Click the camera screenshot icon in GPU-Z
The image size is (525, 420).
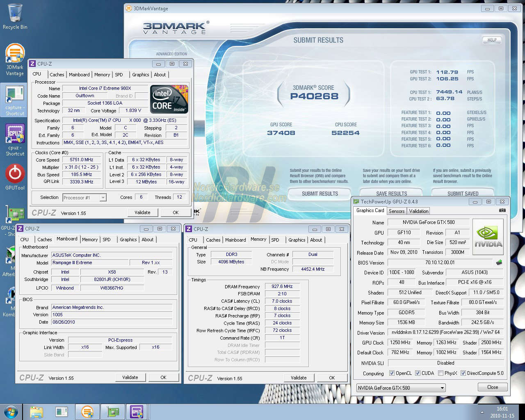[x=502, y=210]
